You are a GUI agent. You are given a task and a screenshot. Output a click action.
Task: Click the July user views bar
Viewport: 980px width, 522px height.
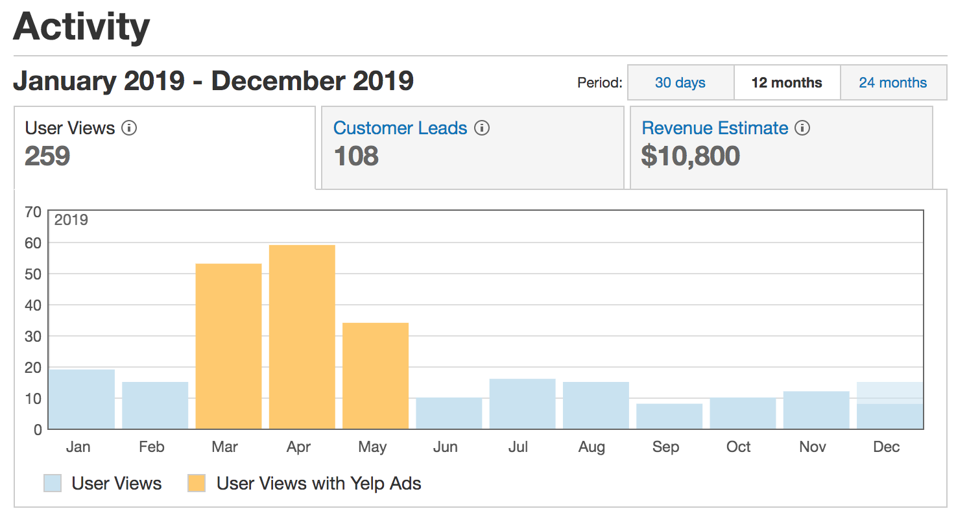point(522,404)
